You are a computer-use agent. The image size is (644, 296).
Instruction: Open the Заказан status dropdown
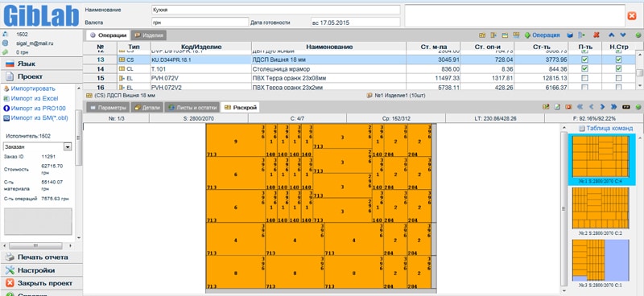pyautogui.click(x=68, y=147)
